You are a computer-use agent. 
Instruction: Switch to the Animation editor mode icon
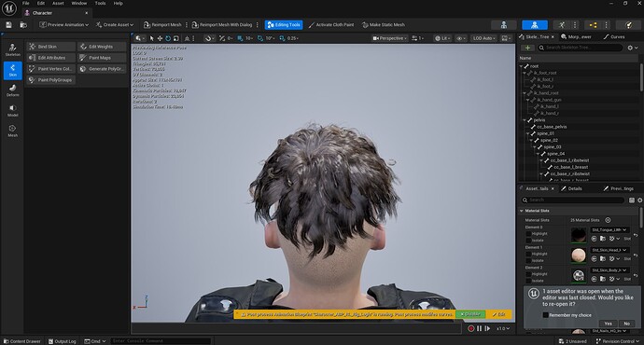click(562, 25)
